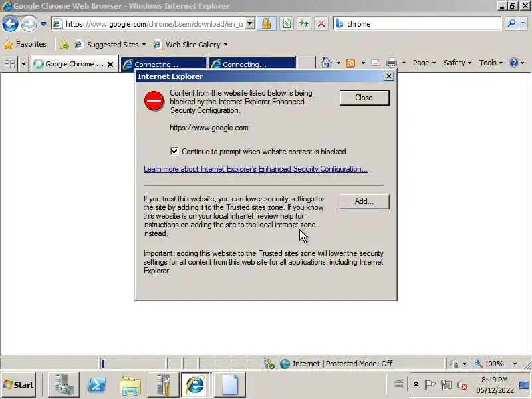The image size is (532, 399).
Task: Click the Compatibility View broken-page icon
Action: pos(287,24)
